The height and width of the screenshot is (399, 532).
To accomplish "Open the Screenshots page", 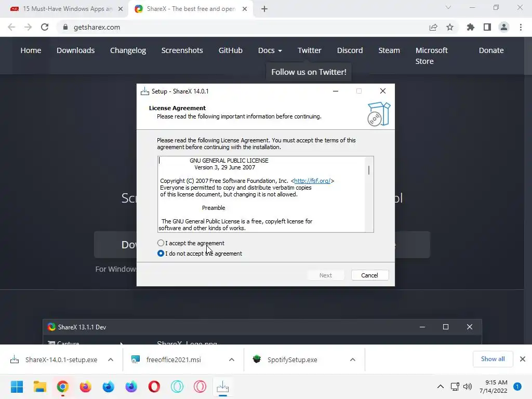I will [182, 50].
